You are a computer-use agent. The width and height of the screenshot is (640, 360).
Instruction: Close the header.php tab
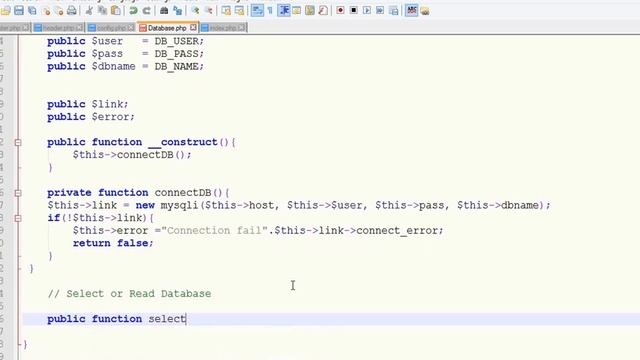[x=79, y=28]
